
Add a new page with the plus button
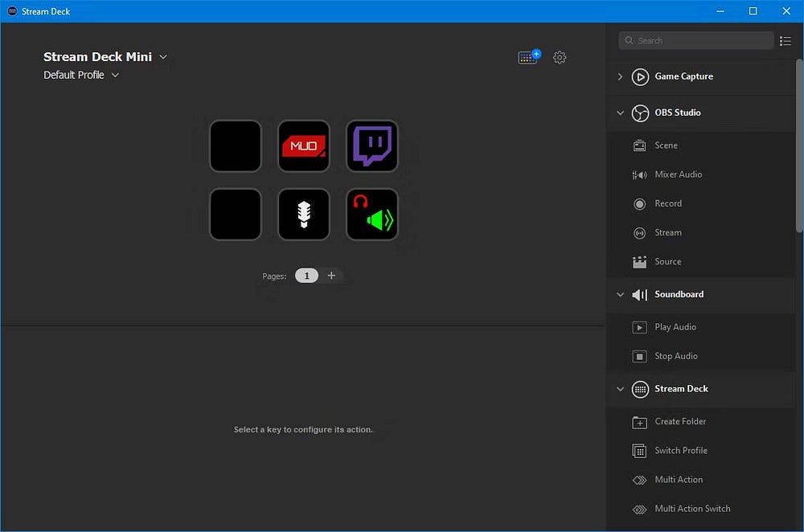pos(331,275)
